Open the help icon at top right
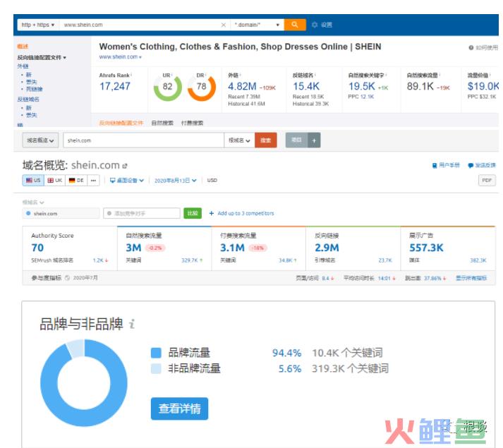The width and height of the screenshot is (503, 448). tap(471, 47)
